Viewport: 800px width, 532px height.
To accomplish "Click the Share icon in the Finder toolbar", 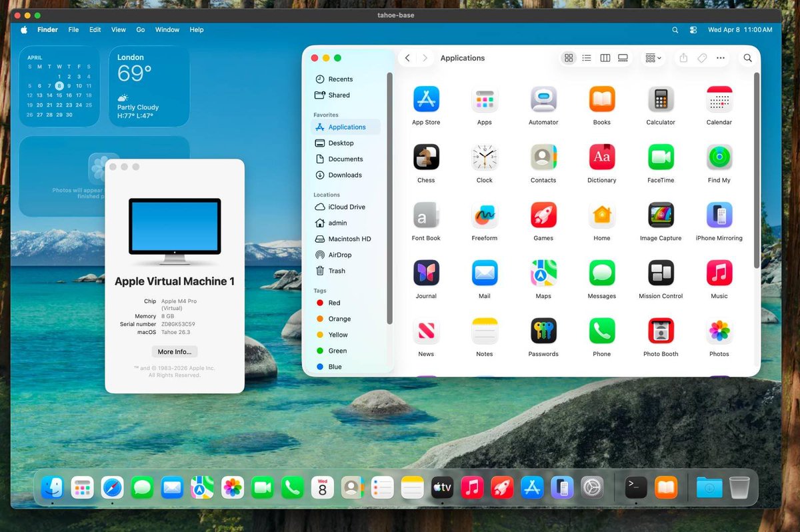I will tap(683, 58).
